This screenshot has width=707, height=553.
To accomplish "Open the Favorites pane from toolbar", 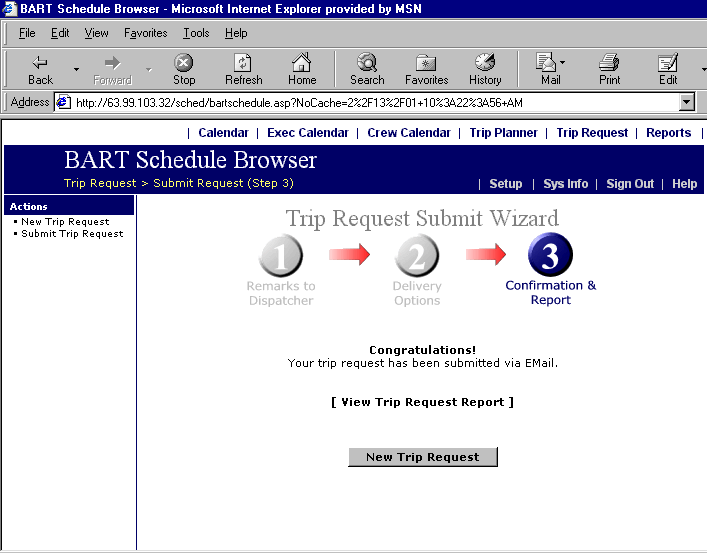I will point(426,69).
